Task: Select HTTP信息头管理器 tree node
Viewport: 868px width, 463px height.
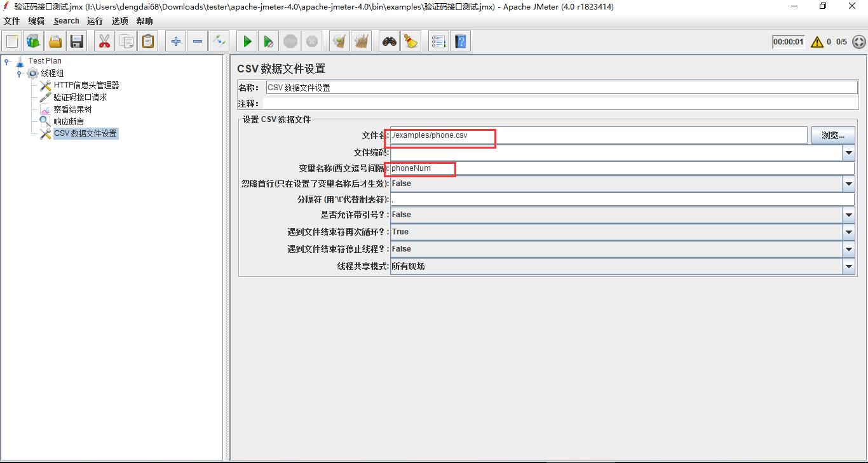Action: point(86,85)
